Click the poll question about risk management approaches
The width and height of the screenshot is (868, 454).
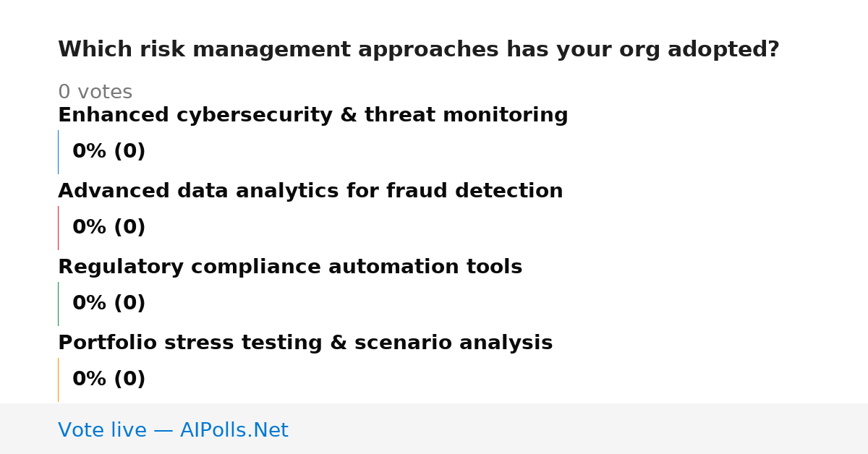[x=418, y=50]
